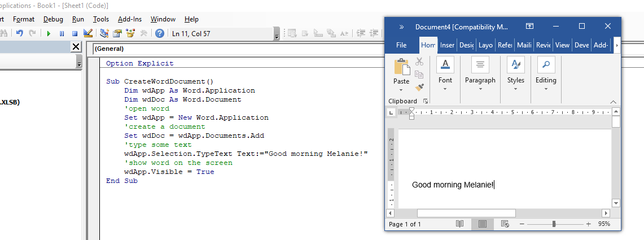Click the zoom slider in Word status bar
644x240 pixels.
(554, 224)
